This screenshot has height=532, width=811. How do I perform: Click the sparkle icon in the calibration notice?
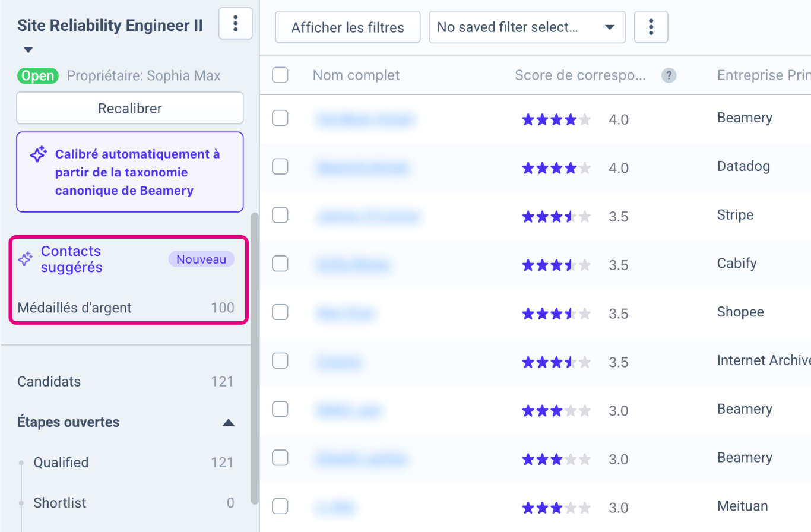click(x=39, y=155)
